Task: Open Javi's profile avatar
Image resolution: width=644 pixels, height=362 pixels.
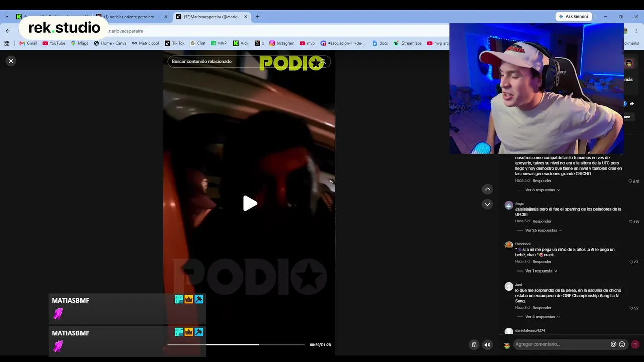Action: tap(509, 286)
